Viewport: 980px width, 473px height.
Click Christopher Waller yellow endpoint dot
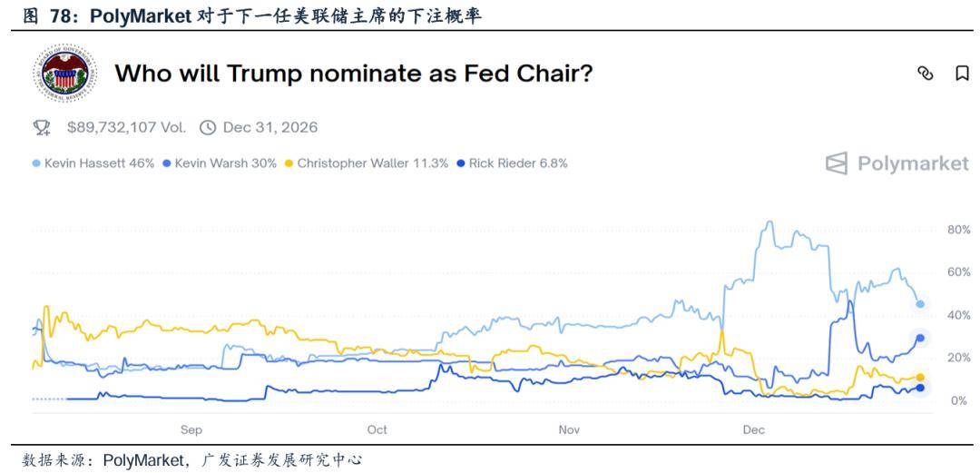(x=920, y=378)
